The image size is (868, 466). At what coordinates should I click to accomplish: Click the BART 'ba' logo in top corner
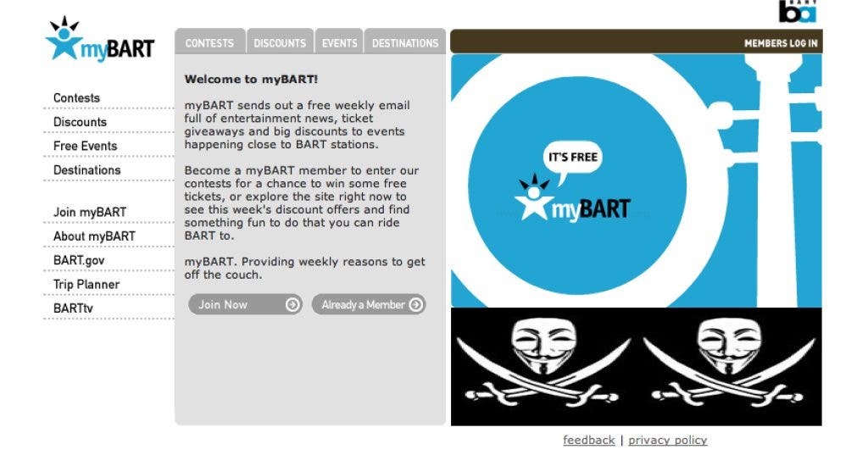(798, 11)
